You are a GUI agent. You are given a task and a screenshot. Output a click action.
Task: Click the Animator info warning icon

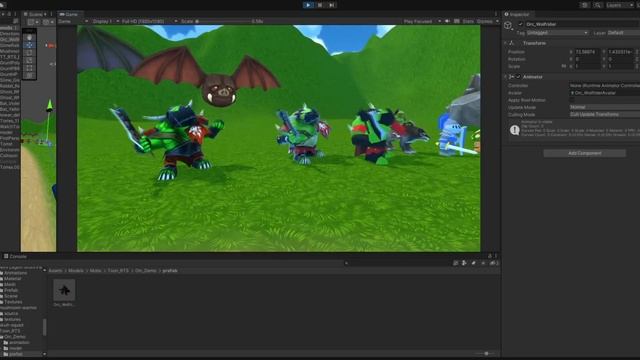coord(515,130)
